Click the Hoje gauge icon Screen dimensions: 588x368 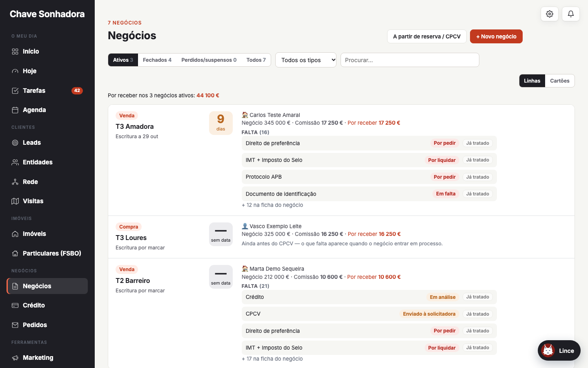click(x=15, y=71)
